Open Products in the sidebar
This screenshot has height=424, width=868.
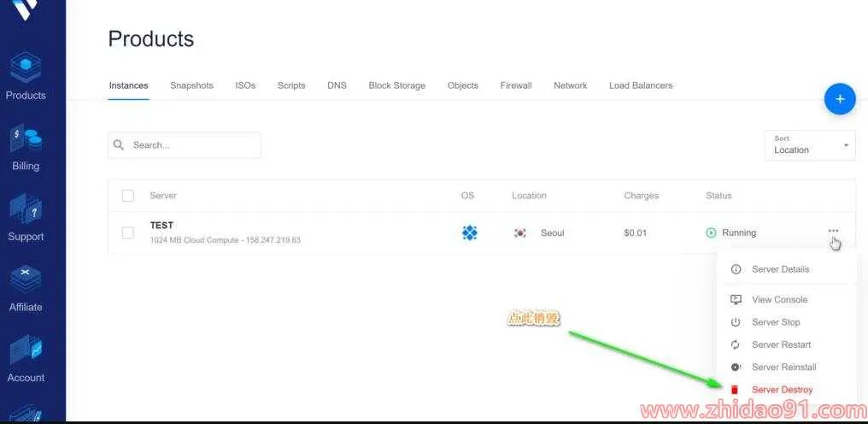click(26, 76)
